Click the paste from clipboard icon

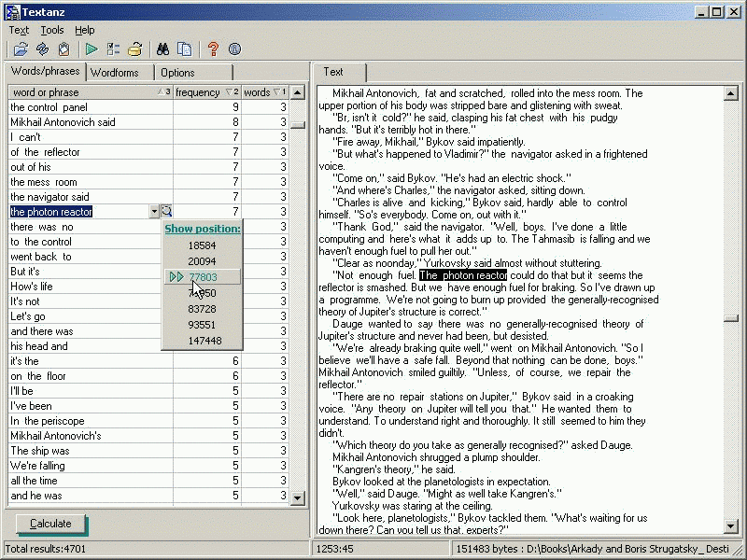pyautogui.click(x=63, y=49)
